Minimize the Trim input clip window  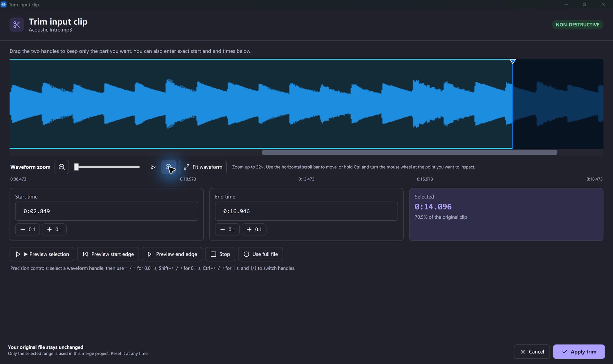pos(566,4)
